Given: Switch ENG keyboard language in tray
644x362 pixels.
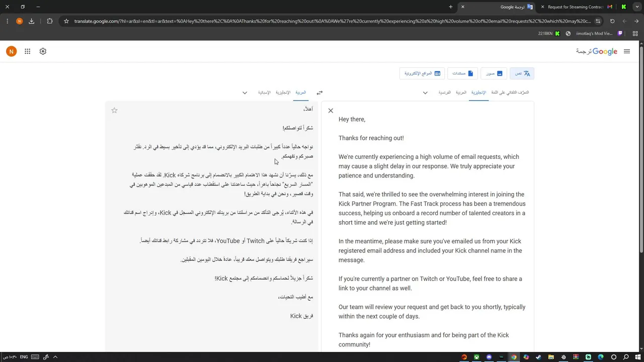Looking at the screenshot, I should [24, 357].
